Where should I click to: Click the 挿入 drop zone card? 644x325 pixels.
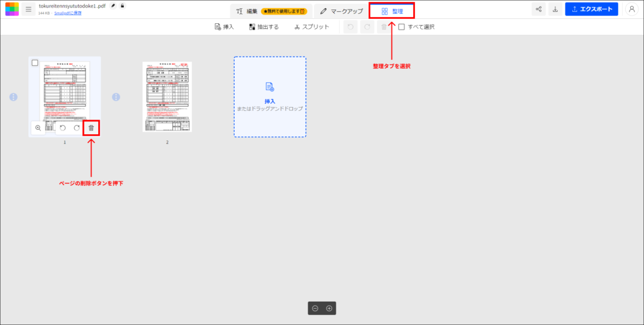(270, 96)
